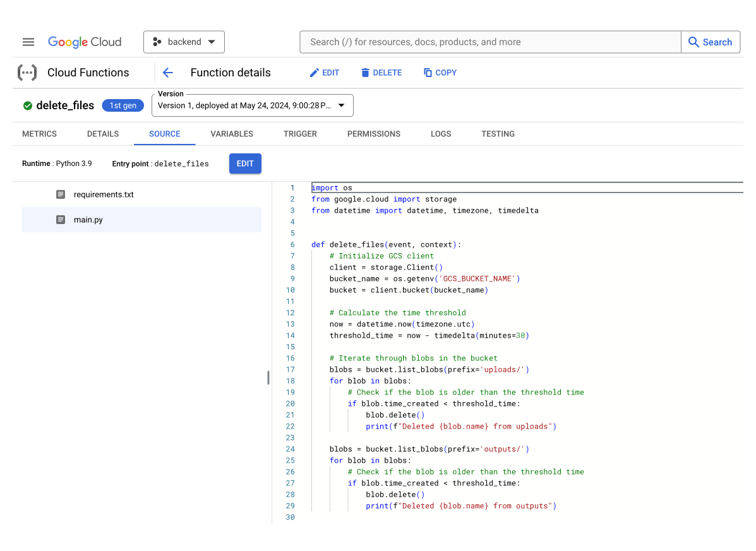The height and width of the screenshot is (551, 756).
Task: Expand the Version dropdown
Action: click(253, 106)
